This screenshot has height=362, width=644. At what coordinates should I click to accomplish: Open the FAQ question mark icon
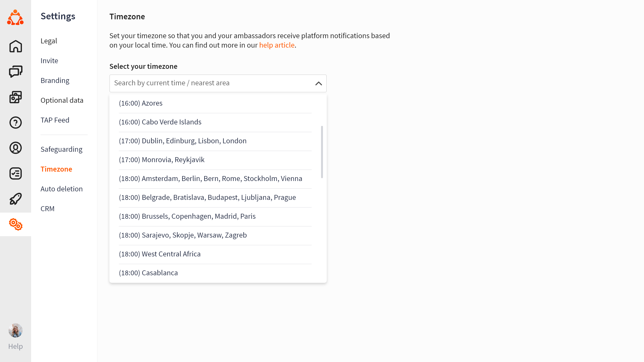(x=16, y=123)
